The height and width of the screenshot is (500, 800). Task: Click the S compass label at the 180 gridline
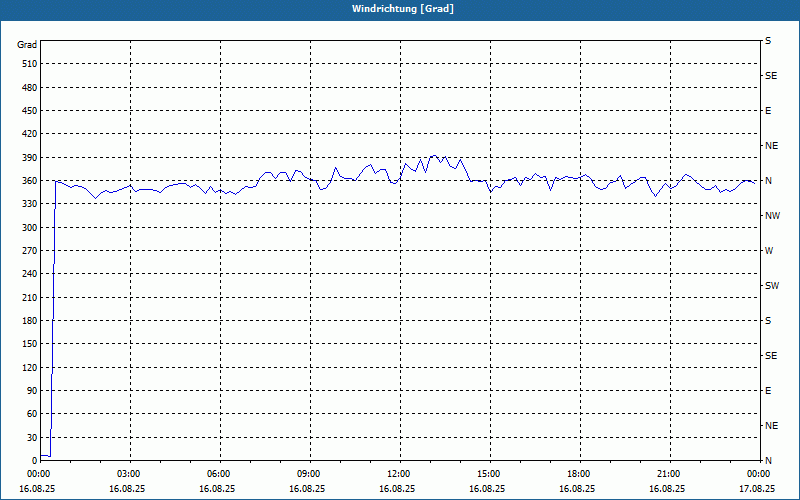[x=768, y=321]
